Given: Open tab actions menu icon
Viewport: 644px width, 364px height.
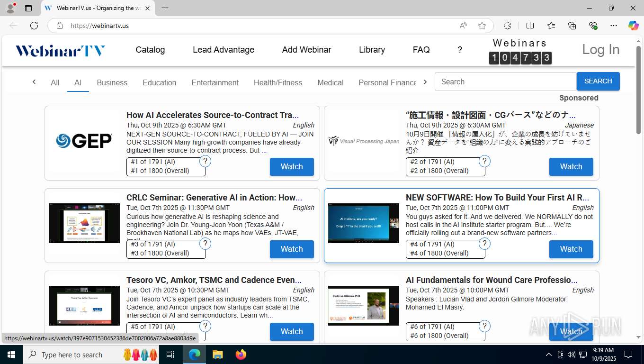Looking at the screenshot, I should pyautogui.click(x=28, y=8).
